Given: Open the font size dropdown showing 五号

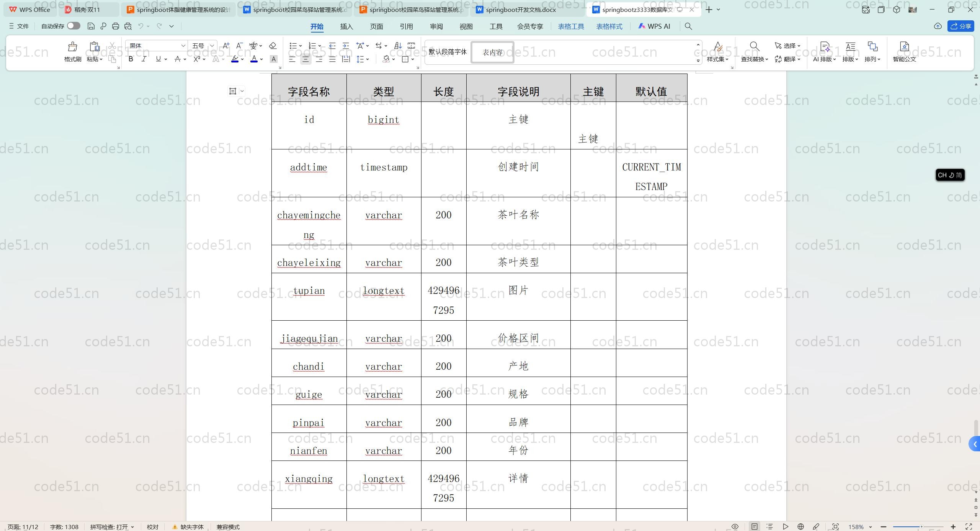Looking at the screenshot, I should (212, 46).
